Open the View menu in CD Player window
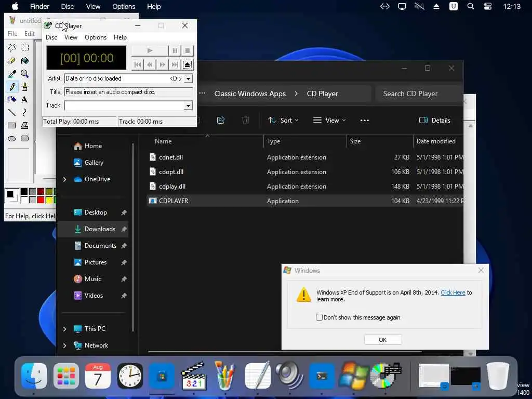This screenshot has width=532, height=399. coord(71,37)
